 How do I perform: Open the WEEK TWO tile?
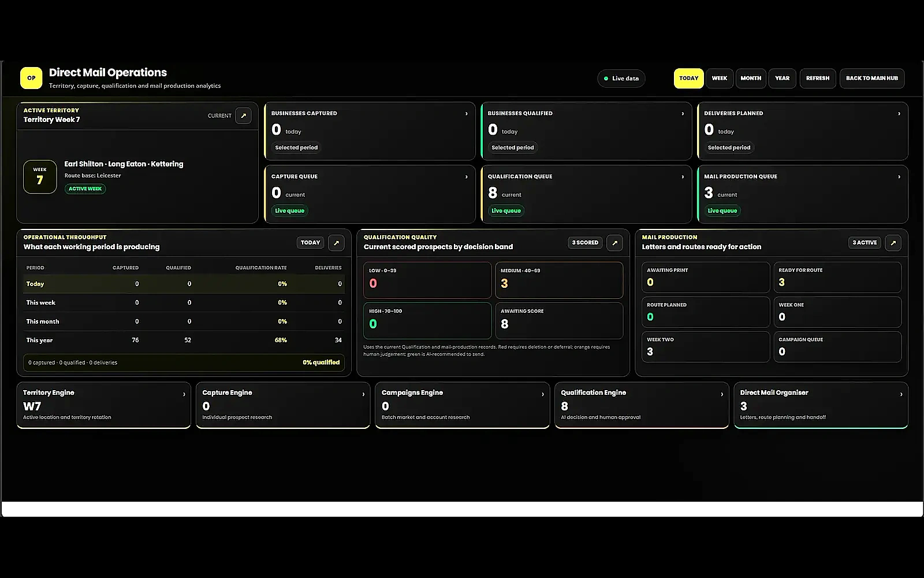pyautogui.click(x=706, y=347)
